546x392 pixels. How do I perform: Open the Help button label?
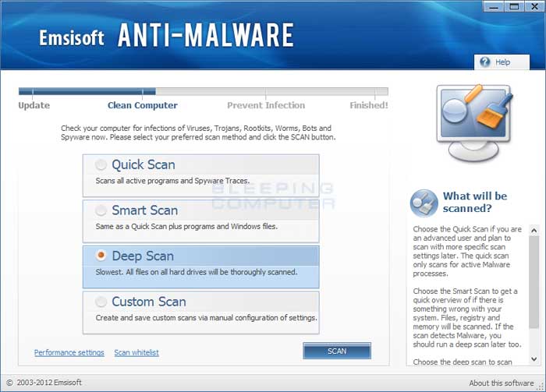coord(502,62)
